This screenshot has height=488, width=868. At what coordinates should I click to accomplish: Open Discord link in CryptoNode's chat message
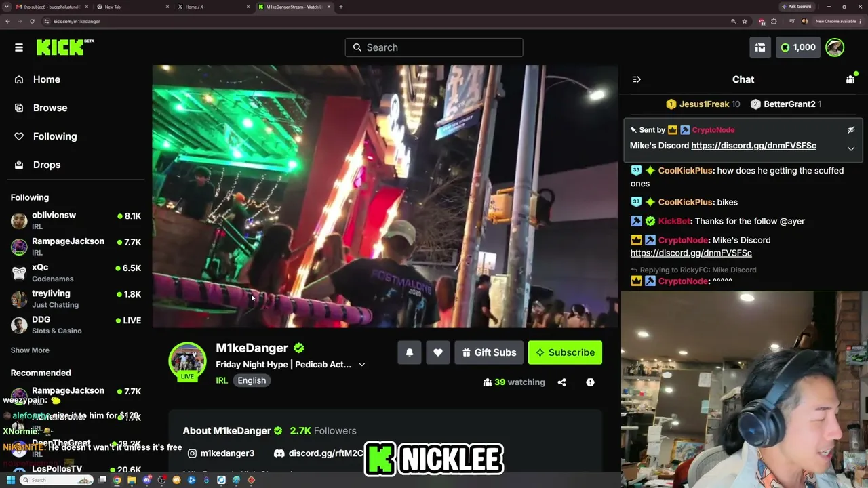tap(691, 253)
